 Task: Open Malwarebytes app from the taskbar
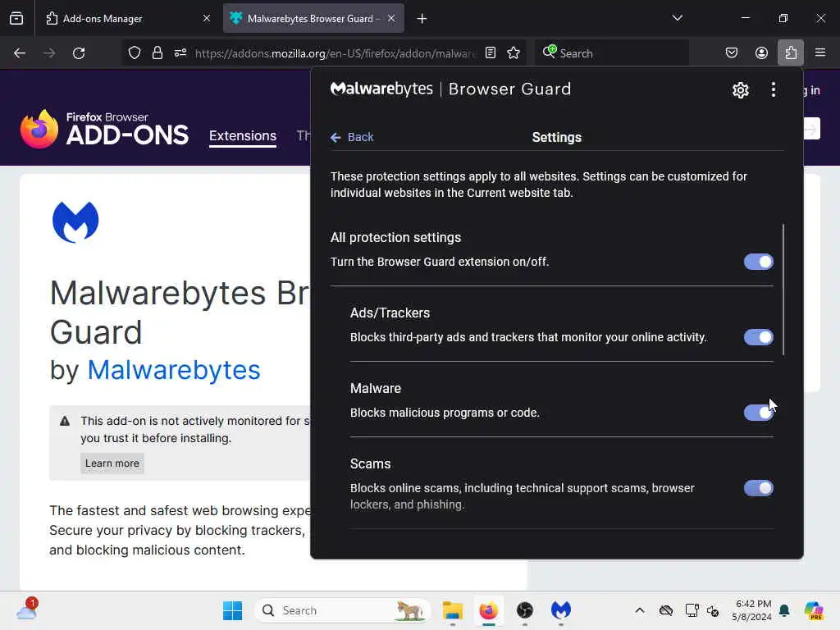click(x=561, y=610)
